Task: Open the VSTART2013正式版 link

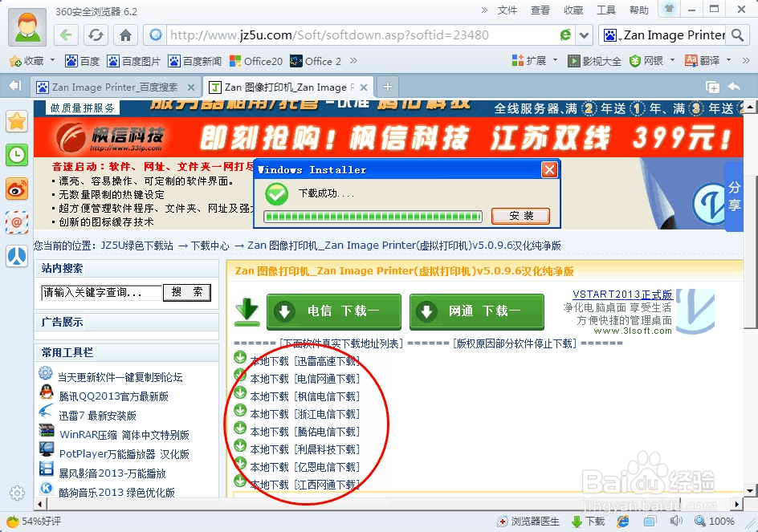Action: coord(622,294)
